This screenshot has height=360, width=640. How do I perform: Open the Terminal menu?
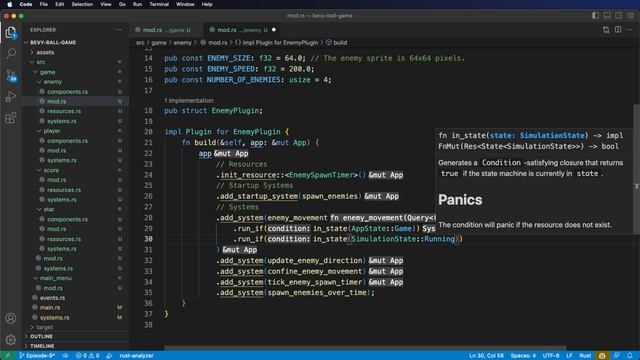159,4
